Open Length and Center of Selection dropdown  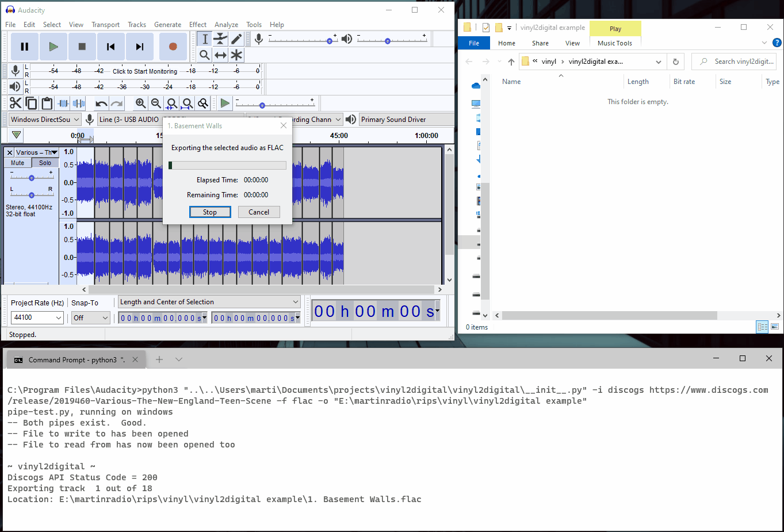point(209,302)
